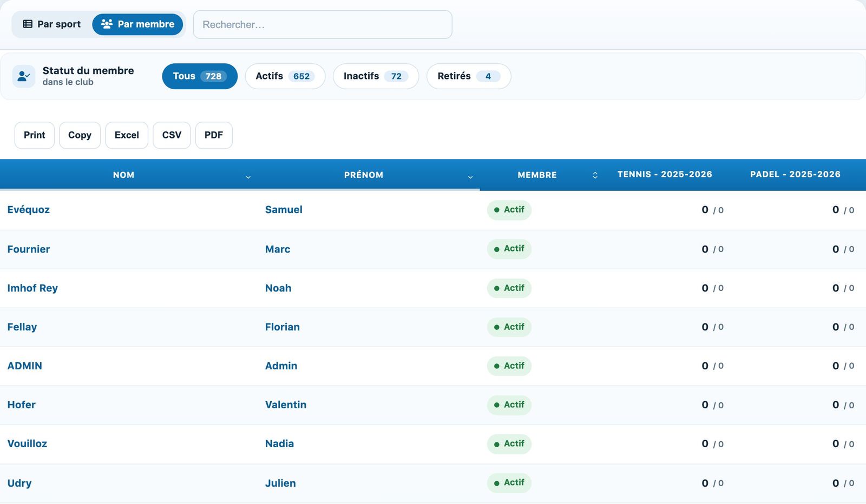Screen dimensions: 866x504
Task: Click Actif status badge for Udry
Action: (x=509, y=483)
